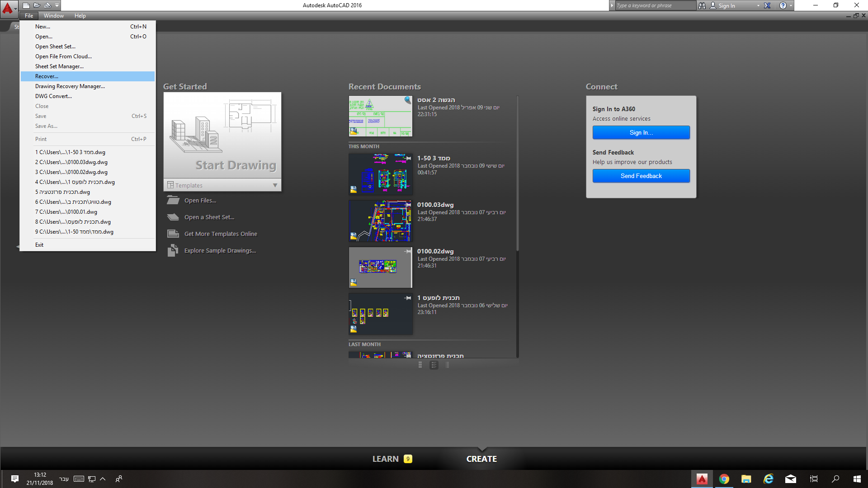
Task: Open the quick access toolbar customize dropdown
Action: 57,5
